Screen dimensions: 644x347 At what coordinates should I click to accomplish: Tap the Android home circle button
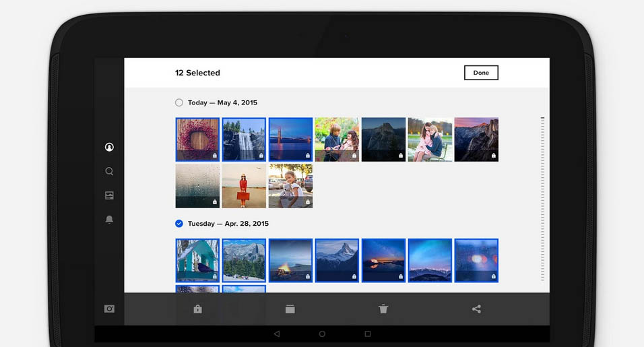click(x=322, y=334)
